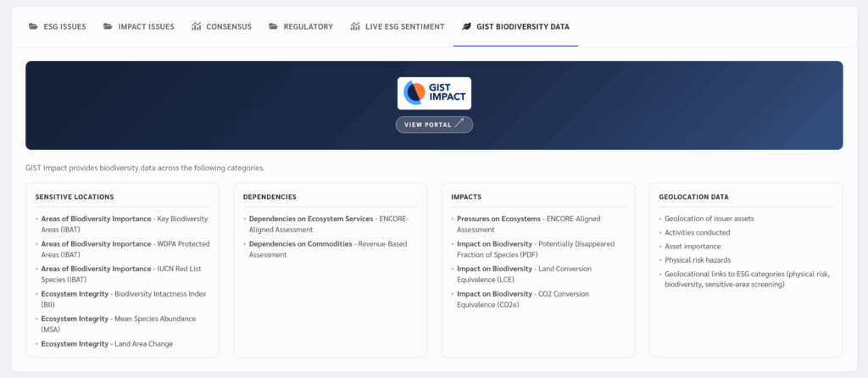The image size is (868, 378).
Task: Click the folder icon beside ESG Issues
Action: coord(33,27)
